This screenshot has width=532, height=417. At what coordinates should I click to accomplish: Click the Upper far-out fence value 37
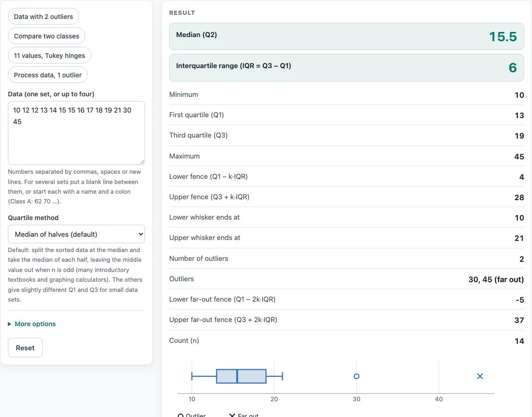pos(519,320)
